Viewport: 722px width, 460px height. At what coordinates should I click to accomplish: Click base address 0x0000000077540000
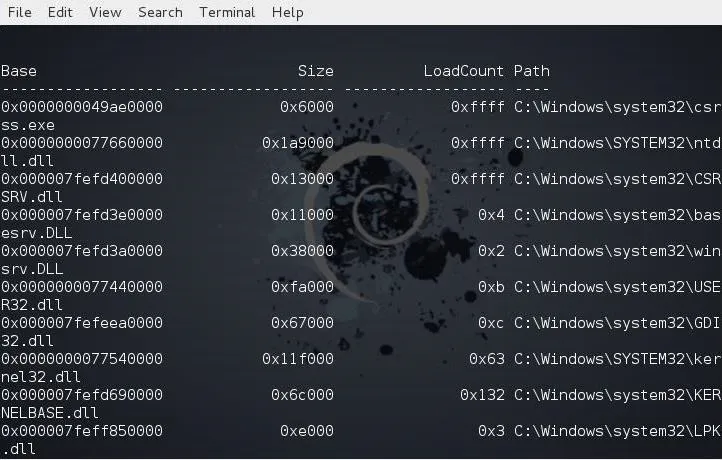tap(82, 359)
